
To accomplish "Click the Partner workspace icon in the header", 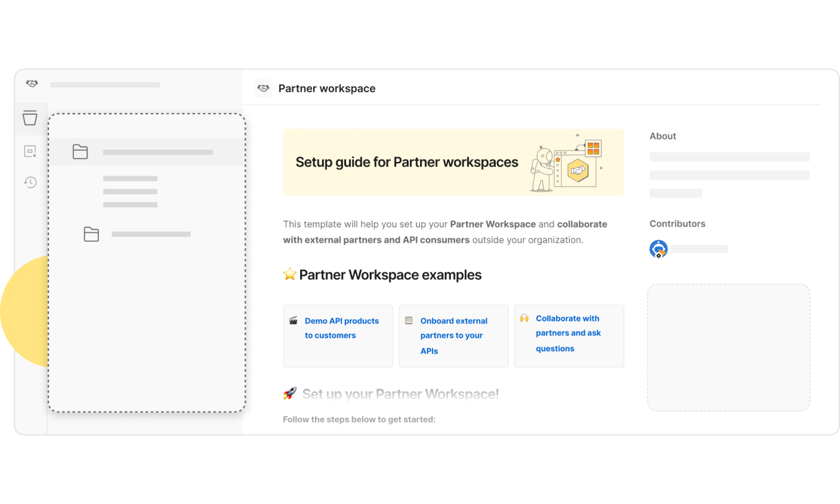I will pos(263,88).
